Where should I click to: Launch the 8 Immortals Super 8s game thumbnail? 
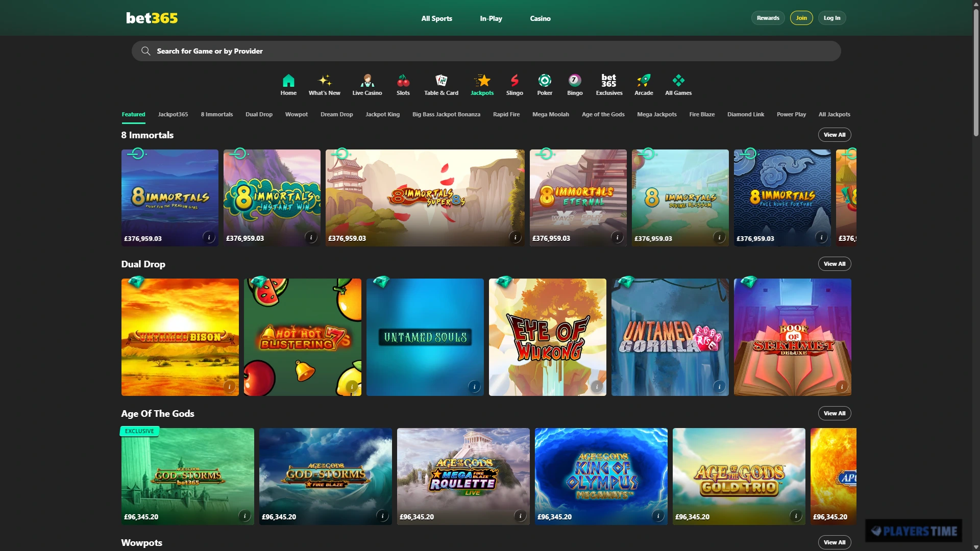point(425,198)
